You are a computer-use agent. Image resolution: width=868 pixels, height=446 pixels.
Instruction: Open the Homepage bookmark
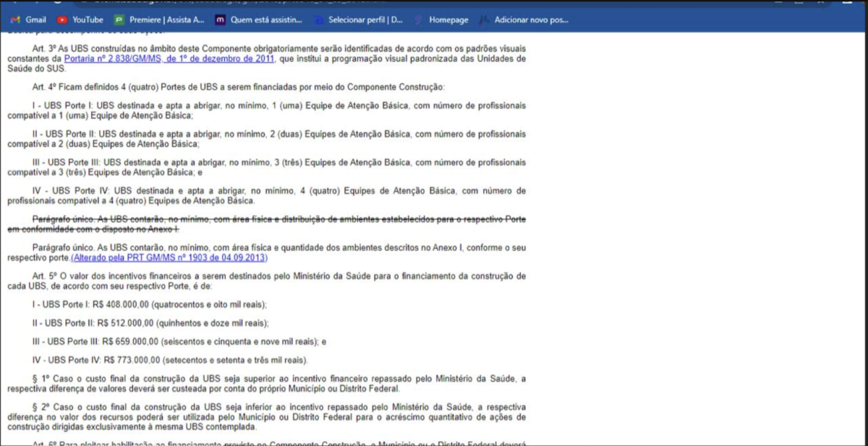coord(442,20)
